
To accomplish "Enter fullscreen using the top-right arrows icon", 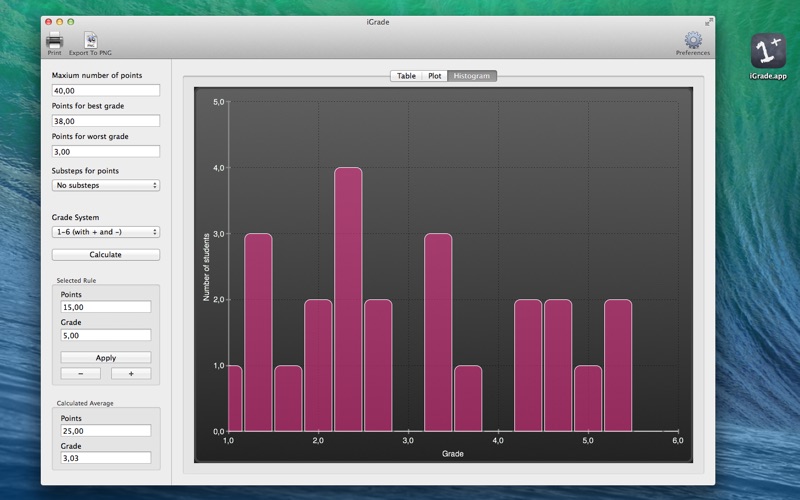I will [709, 21].
